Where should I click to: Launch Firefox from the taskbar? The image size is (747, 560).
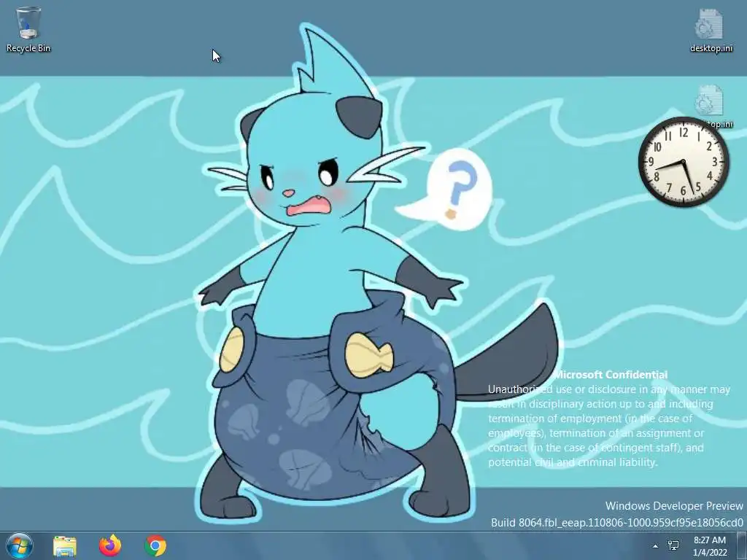(110, 545)
